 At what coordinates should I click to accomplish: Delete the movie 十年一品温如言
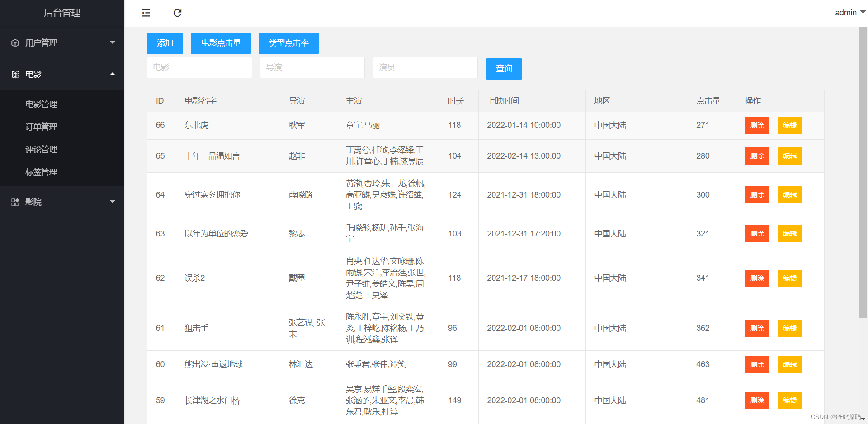(x=757, y=156)
